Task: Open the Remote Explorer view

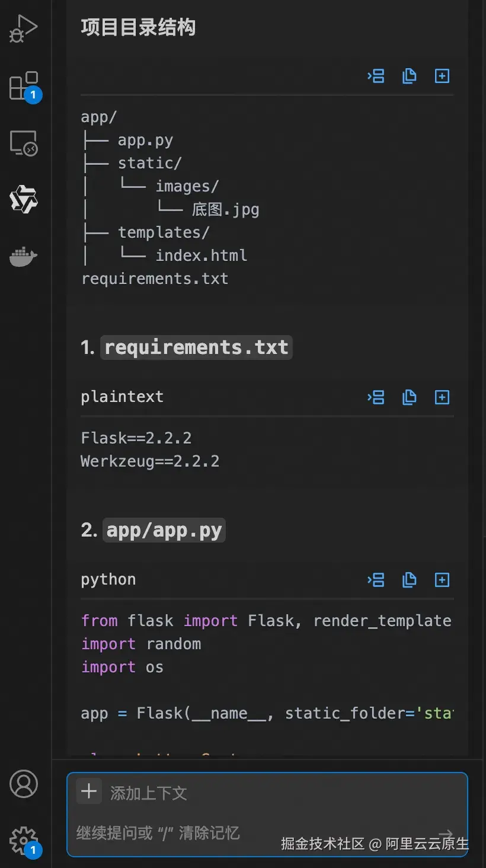Action: coord(24,143)
